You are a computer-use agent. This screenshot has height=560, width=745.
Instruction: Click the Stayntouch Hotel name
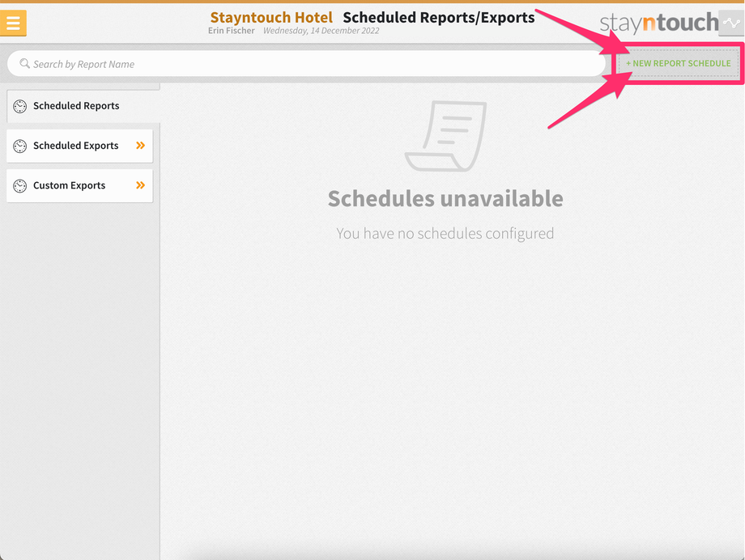[271, 18]
